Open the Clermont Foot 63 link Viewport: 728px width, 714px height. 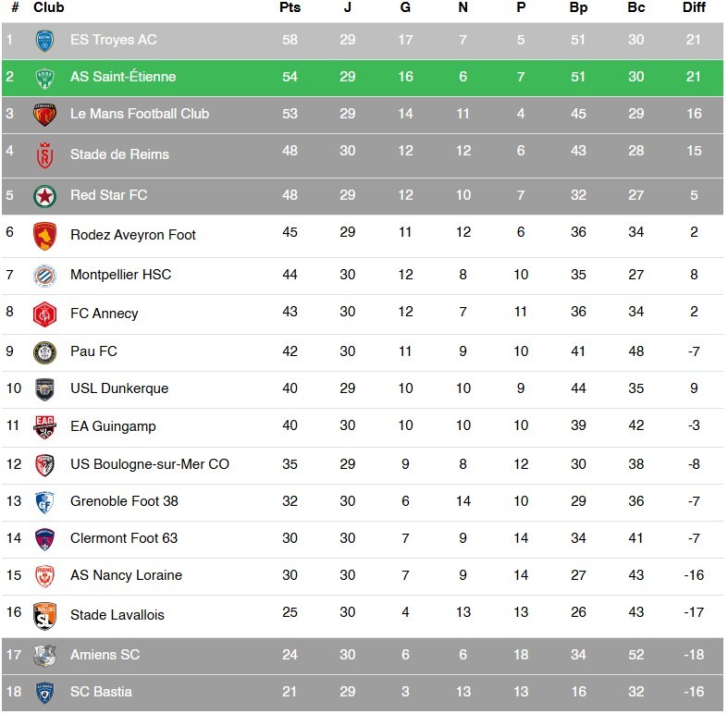coord(124,538)
